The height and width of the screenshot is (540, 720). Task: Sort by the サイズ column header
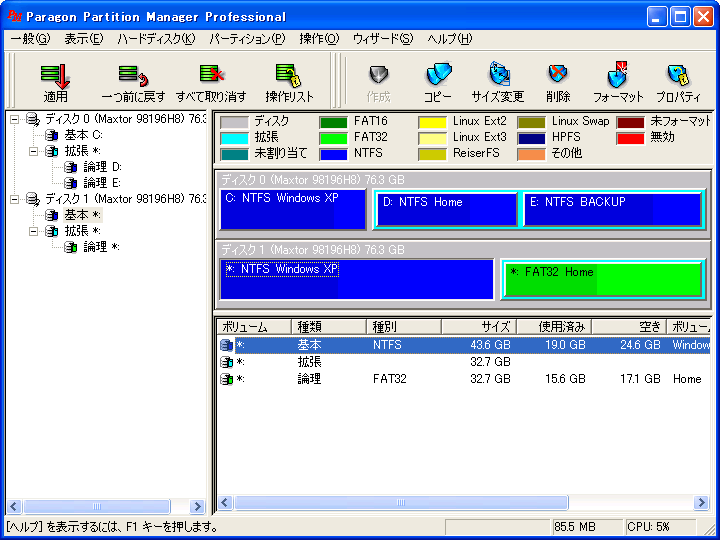tap(479, 326)
